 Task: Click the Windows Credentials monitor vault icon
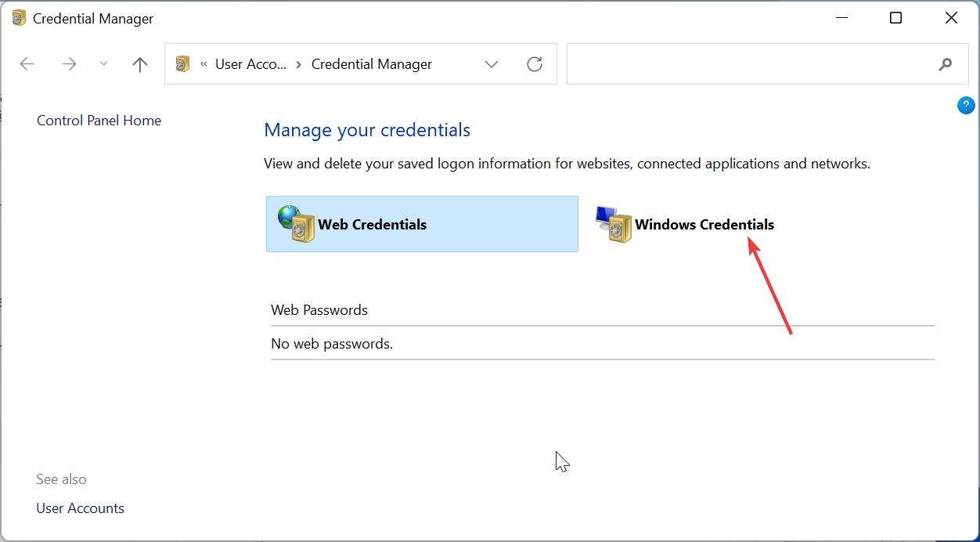pyautogui.click(x=613, y=224)
